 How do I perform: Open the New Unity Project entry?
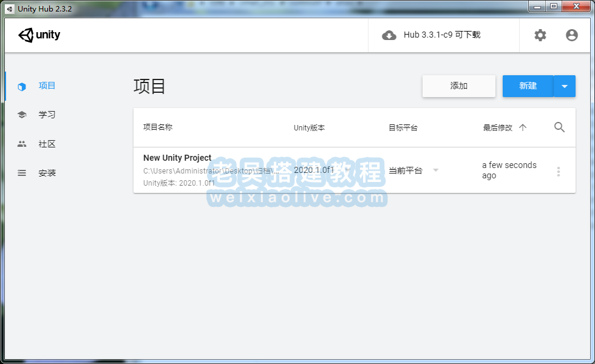pos(177,158)
